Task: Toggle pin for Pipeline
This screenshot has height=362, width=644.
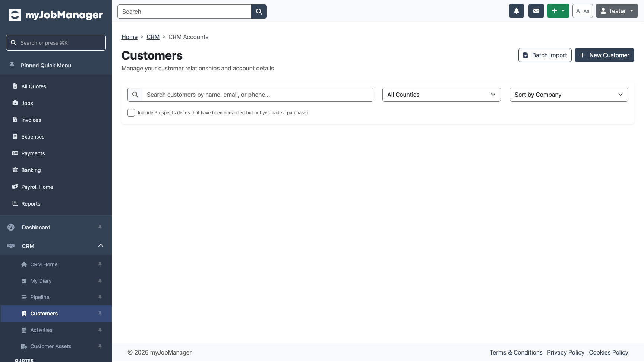Action: 100,297
